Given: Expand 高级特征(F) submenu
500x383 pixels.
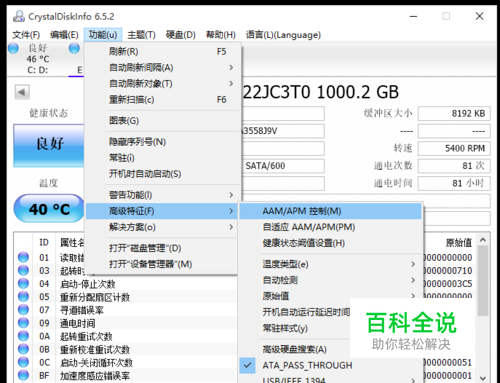Looking at the screenshot, I should 163,211.
